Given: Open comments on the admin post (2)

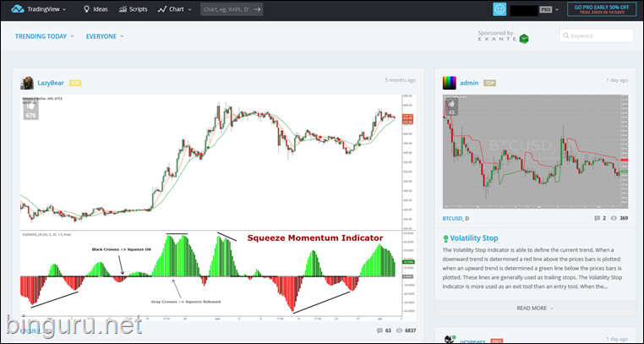Looking at the screenshot, I should tap(600, 218).
